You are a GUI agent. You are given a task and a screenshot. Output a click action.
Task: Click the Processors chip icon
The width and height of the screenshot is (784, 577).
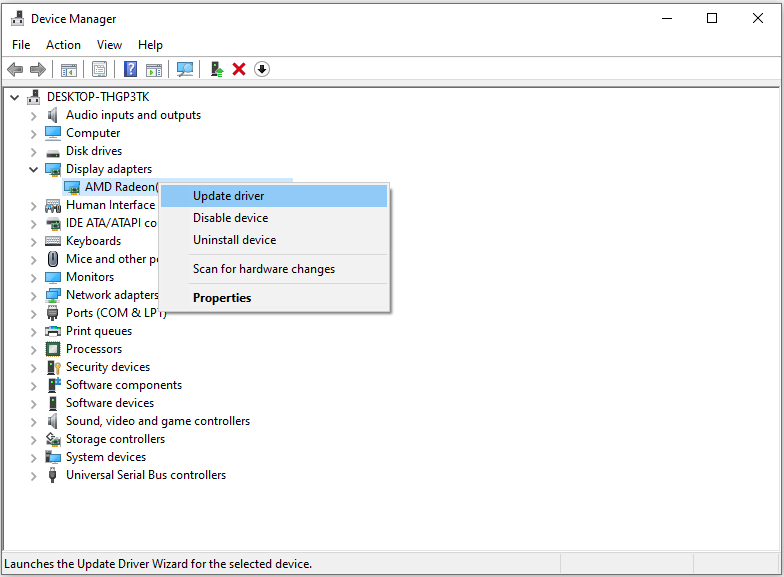52,349
